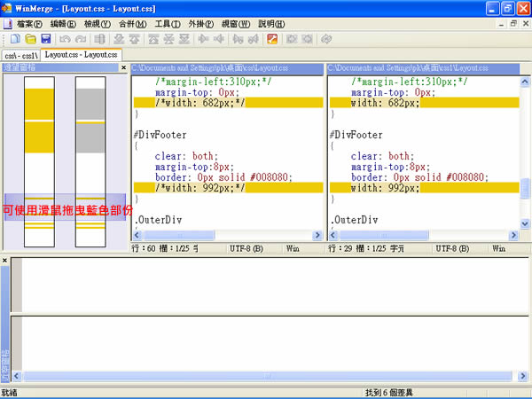Image resolution: width=532 pixels, height=399 pixels.
Task: Close the bottom diff pane with X
Action: tap(4, 260)
